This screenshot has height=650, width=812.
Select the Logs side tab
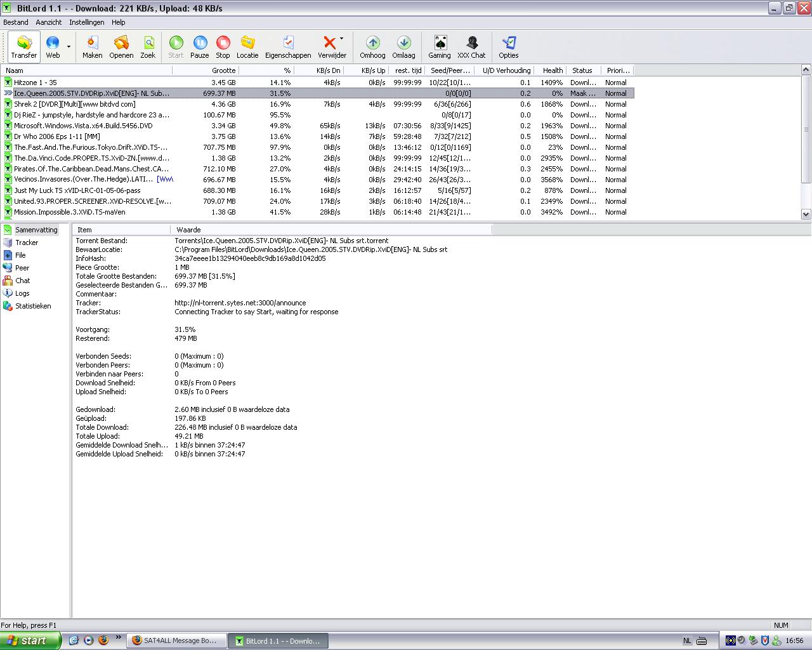pos(16,293)
